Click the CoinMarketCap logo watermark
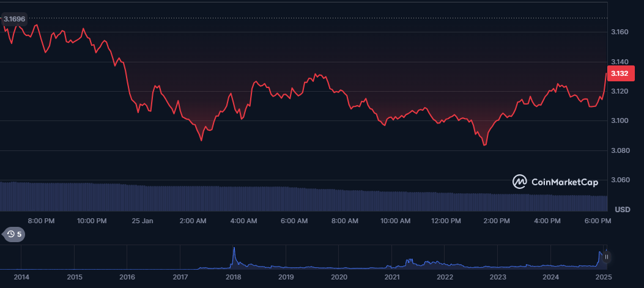 pyautogui.click(x=520, y=182)
